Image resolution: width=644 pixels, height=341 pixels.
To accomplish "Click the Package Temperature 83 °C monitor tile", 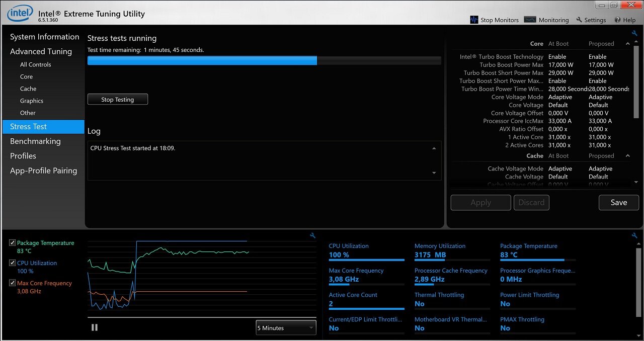I will pyautogui.click(x=538, y=251).
